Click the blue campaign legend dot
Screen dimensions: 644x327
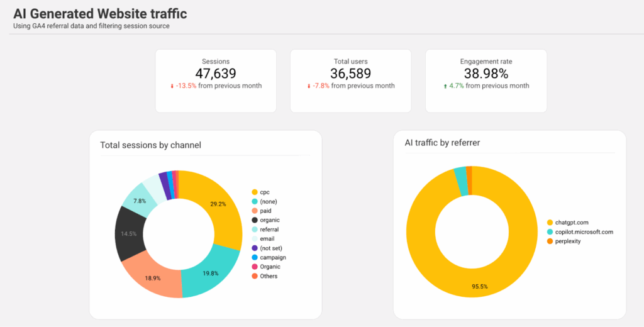(255, 257)
